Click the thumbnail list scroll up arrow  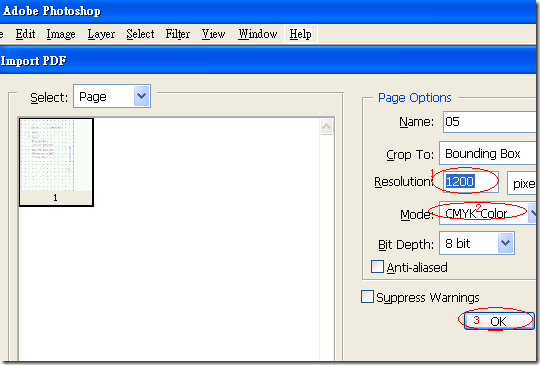tap(326, 126)
